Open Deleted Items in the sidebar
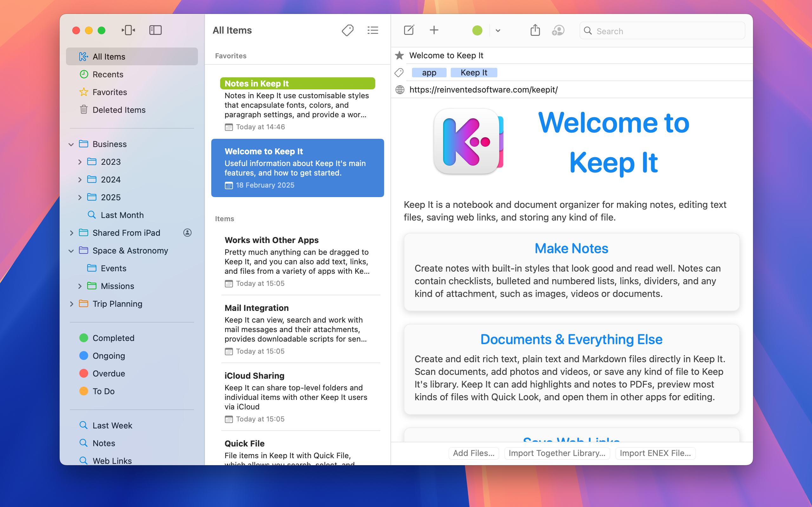 tap(119, 110)
